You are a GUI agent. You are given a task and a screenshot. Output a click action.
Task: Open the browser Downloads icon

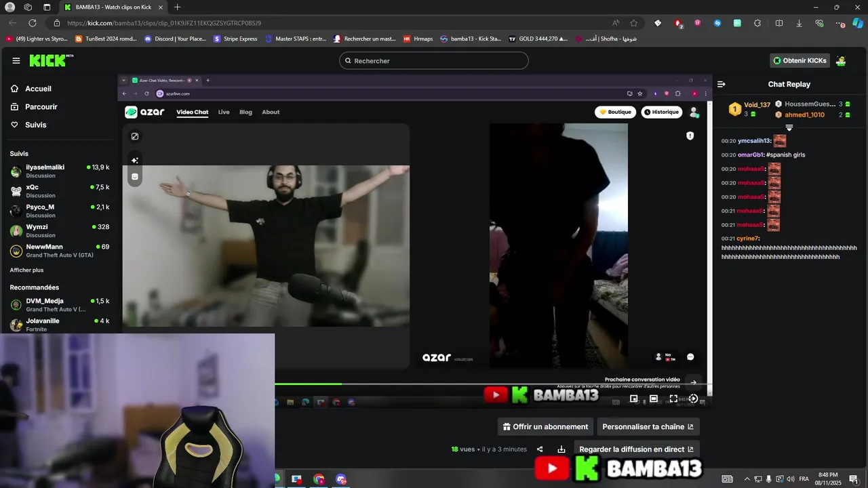(799, 23)
